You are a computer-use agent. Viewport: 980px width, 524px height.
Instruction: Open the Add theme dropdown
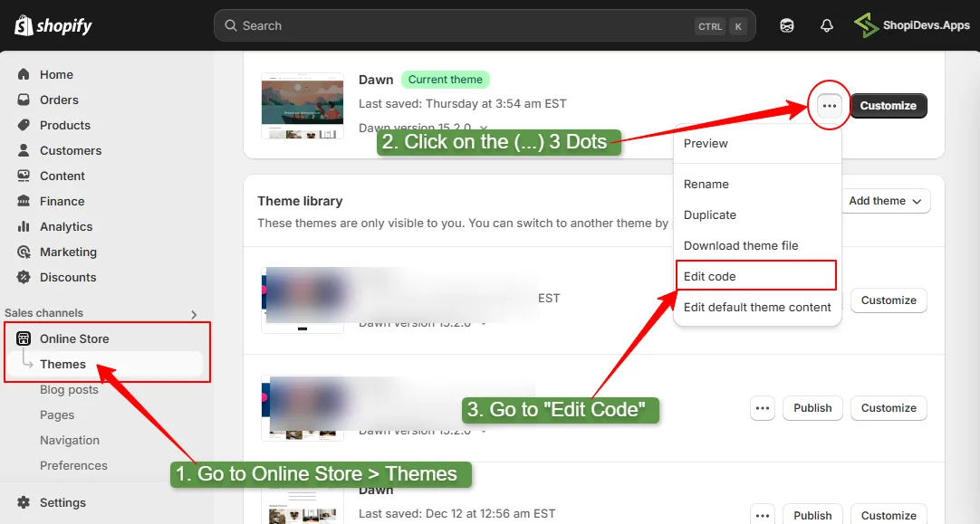pos(885,201)
